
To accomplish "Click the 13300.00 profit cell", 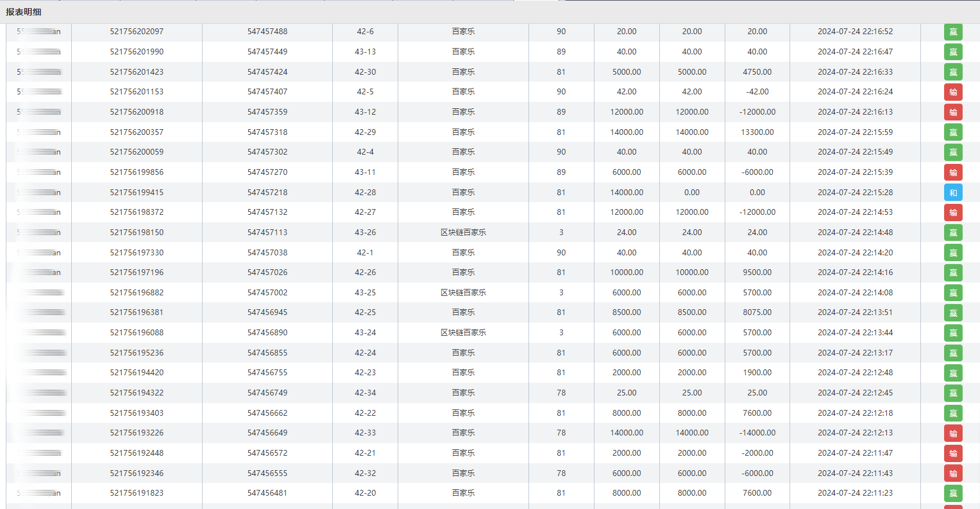I will point(757,132).
